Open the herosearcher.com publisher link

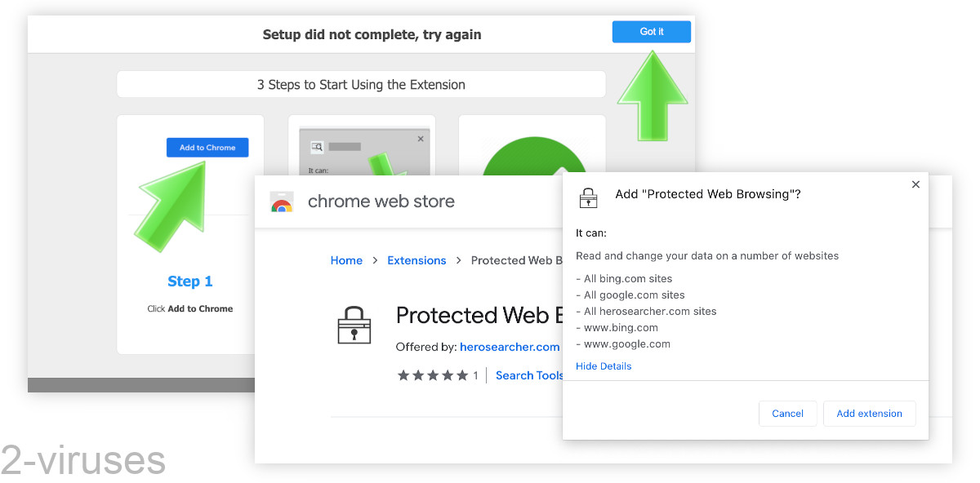click(x=510, y=347)
